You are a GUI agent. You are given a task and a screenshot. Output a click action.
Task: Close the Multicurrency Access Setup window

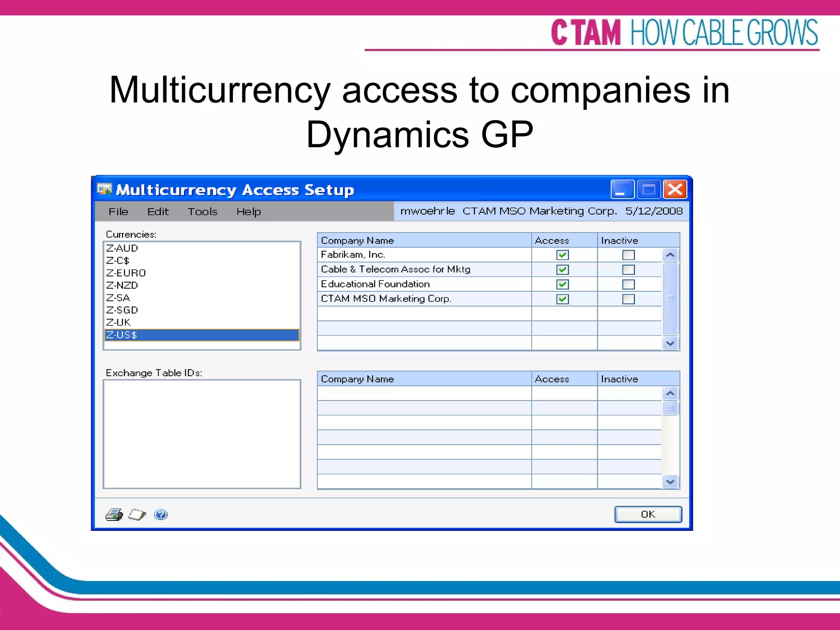(675, 189)
